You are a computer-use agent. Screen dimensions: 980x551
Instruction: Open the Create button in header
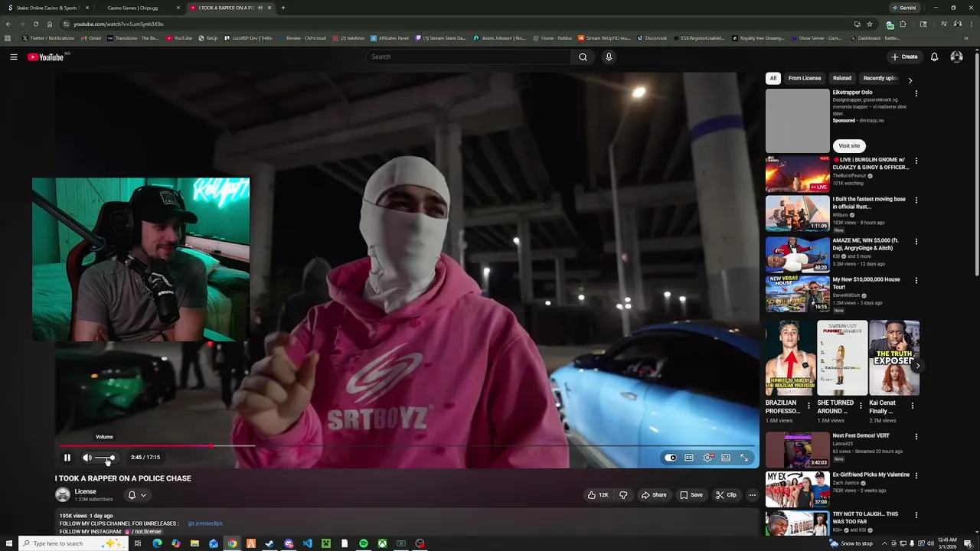tap(904, 57)
